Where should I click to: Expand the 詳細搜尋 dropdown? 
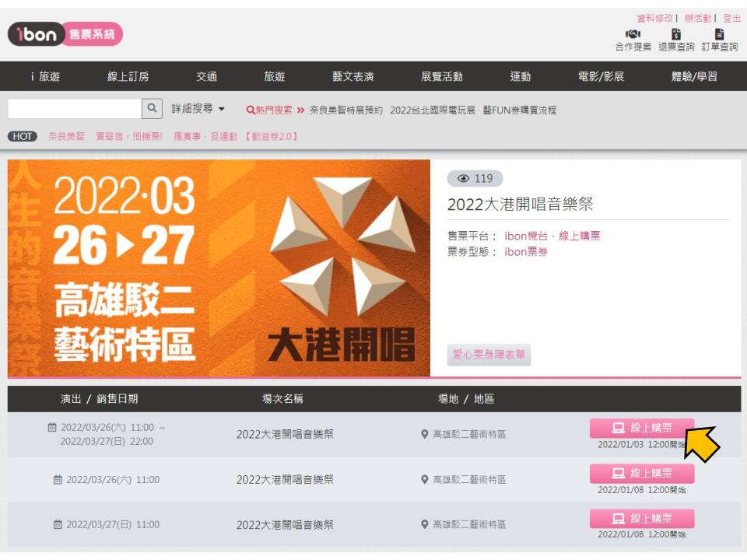(198, 109)
